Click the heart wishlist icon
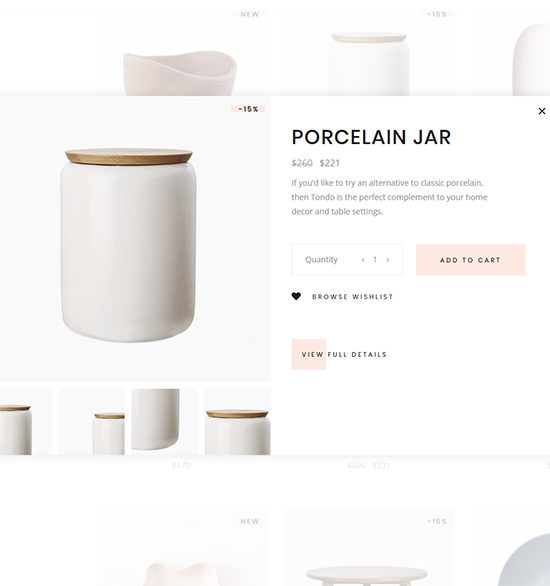 pyautogui.click(x=296, y=296)
